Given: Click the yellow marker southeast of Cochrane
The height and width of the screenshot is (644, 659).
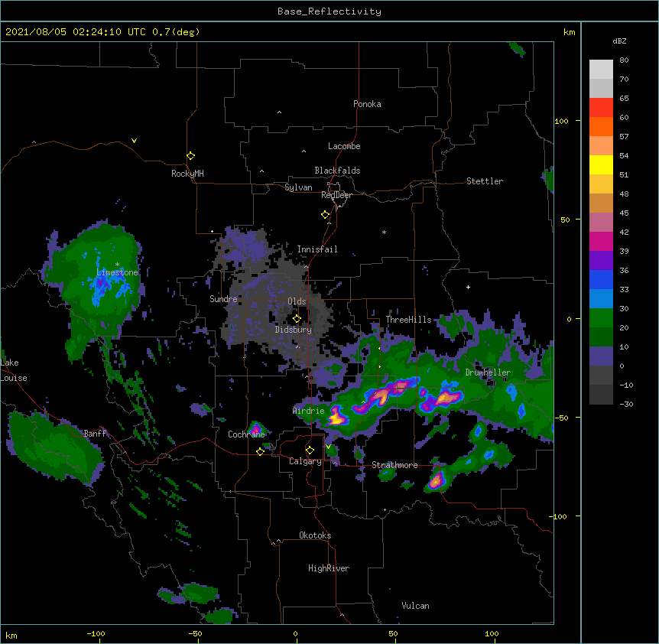Looking at the screenshot, I should click(260, 451).
